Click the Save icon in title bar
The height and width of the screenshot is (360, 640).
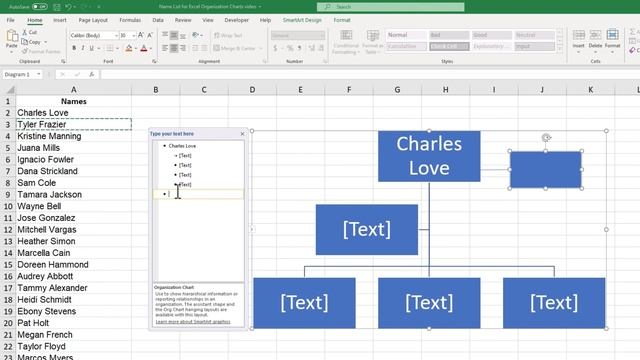(57, 7)
